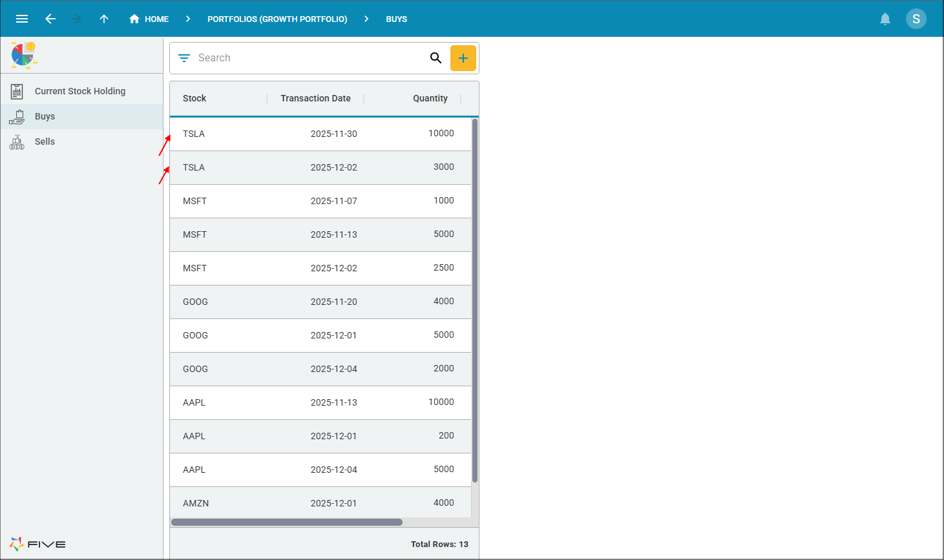This screenshot has width=944, height=560.
Task: Click the horizontal scrollbar below the table
Action: tap(287, 522)
